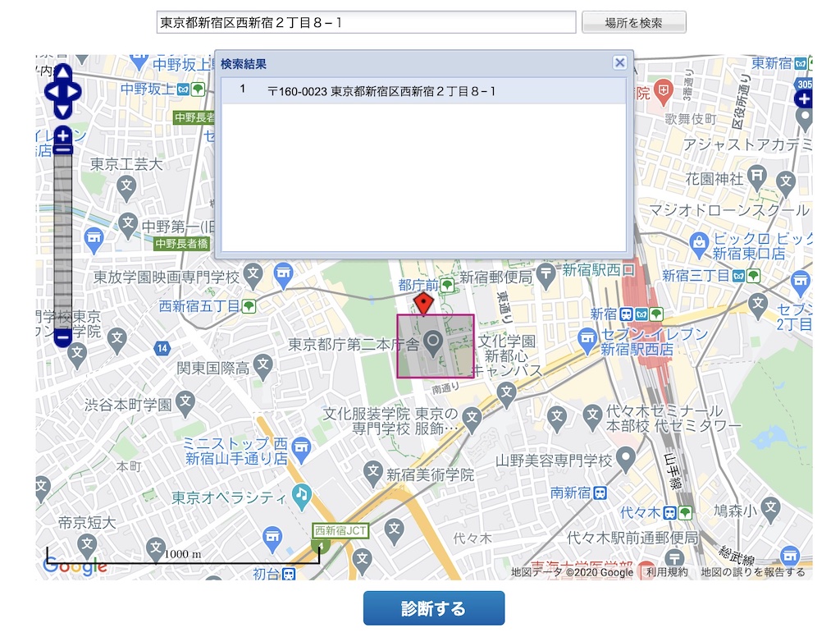Click the 中野長者橋 green sign

pyautogui.click(x=181, y=244)
